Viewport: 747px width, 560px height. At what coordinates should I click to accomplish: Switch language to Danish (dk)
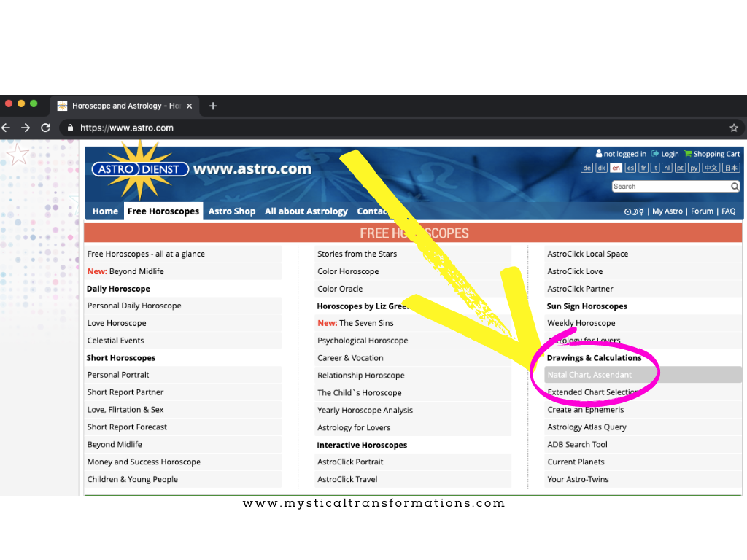tap(601, 168)
